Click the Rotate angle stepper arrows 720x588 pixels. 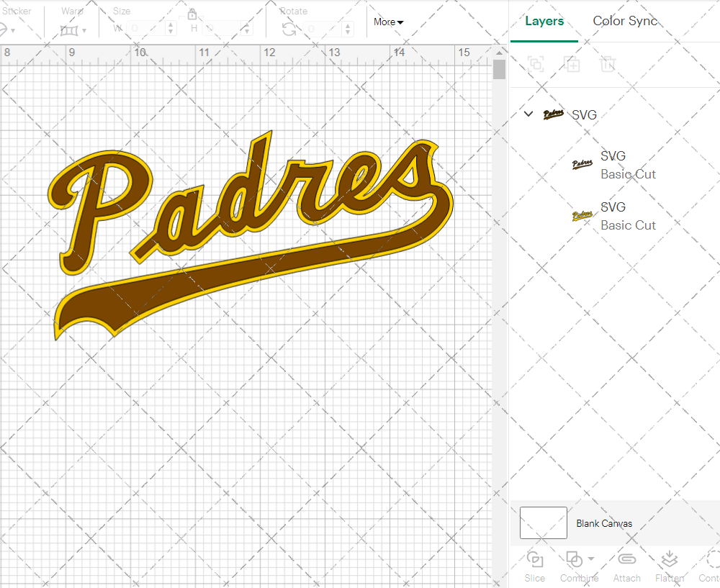click(x=348, y=29)
